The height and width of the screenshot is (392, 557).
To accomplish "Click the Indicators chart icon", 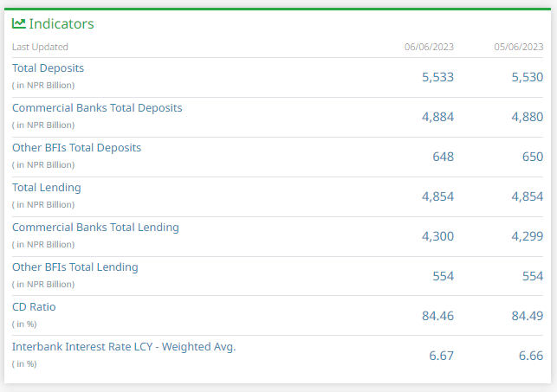I will [19, 23].
